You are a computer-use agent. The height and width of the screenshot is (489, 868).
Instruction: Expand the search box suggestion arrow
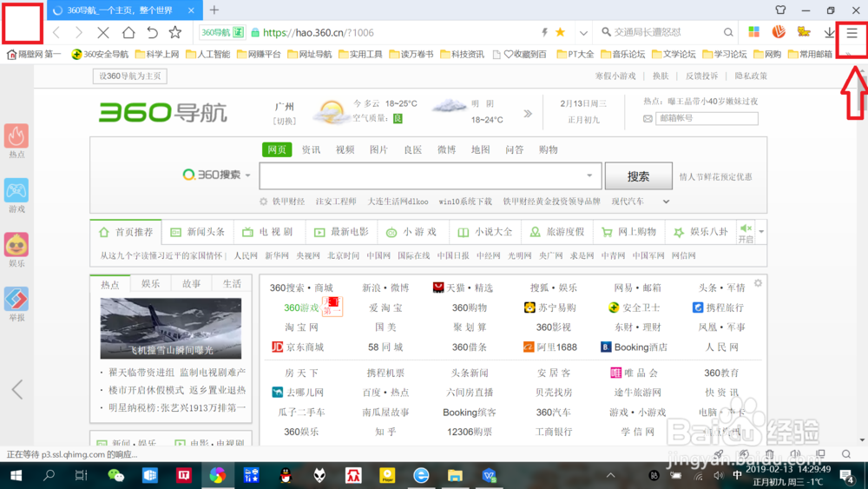coord(589,175)
